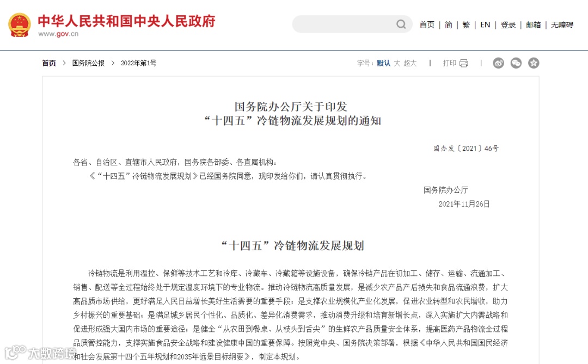Image resolution: width=588 pixels, height=364 pixels.
Task: Switch to traditional Chinese 繁
Action: pyautogui.click(x=466, y=24)
